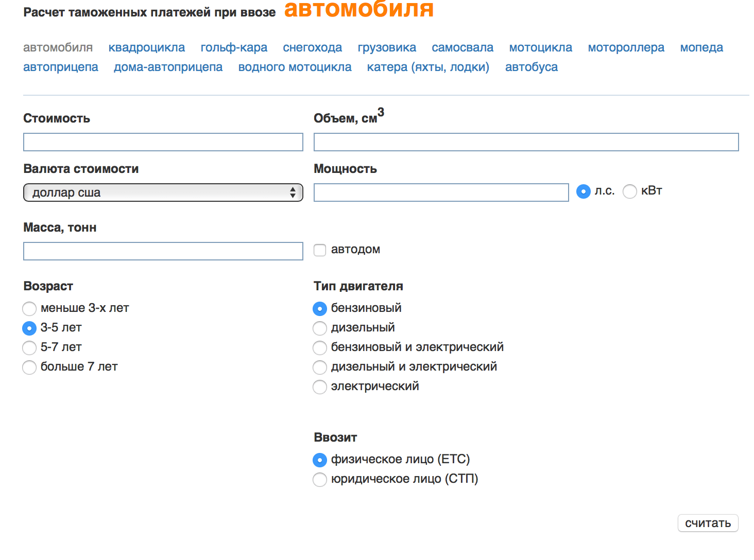Viewport: 754px width, 560px height.
Task: Select 'электрический' engine type
Action: coord(320,387)
